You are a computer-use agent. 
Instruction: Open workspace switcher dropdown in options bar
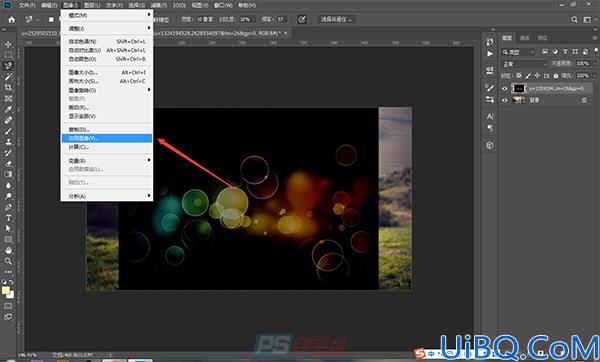click(x=587, y=20)
